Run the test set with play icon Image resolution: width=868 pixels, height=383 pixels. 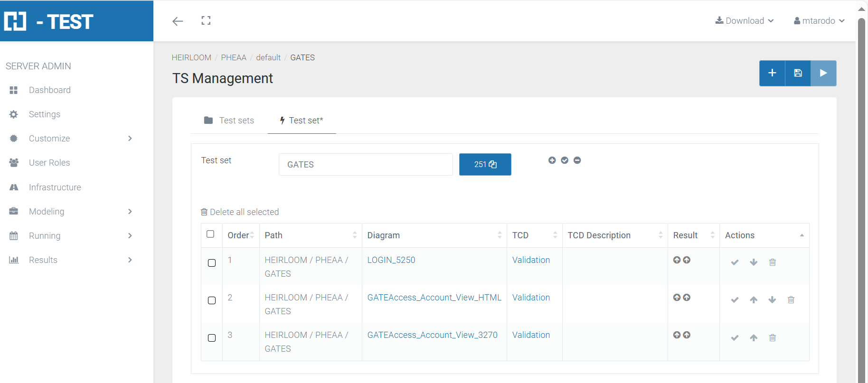tap(823, 73)
